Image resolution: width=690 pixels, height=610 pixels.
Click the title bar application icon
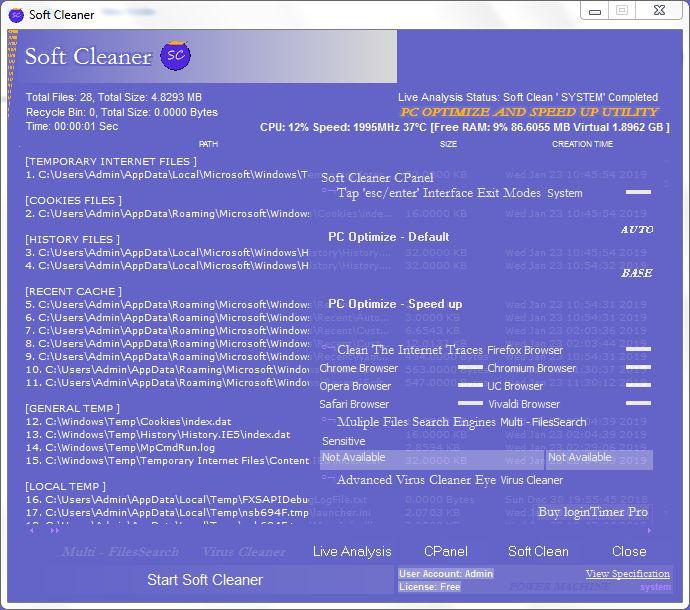[x=15, y=14]
